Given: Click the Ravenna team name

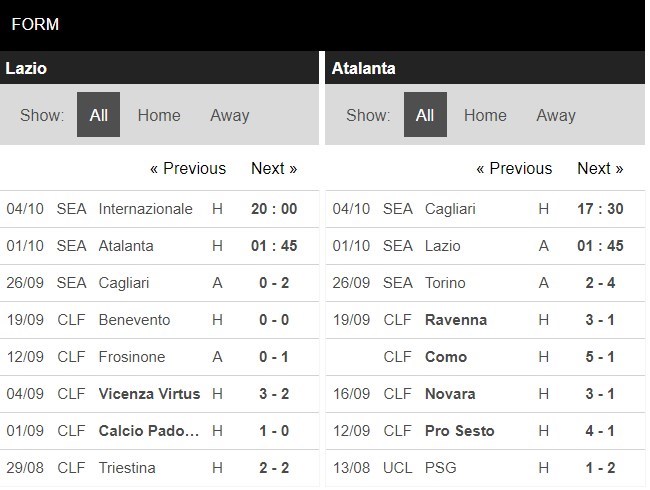Looking at the screenshot, I should tap(456, 320).
